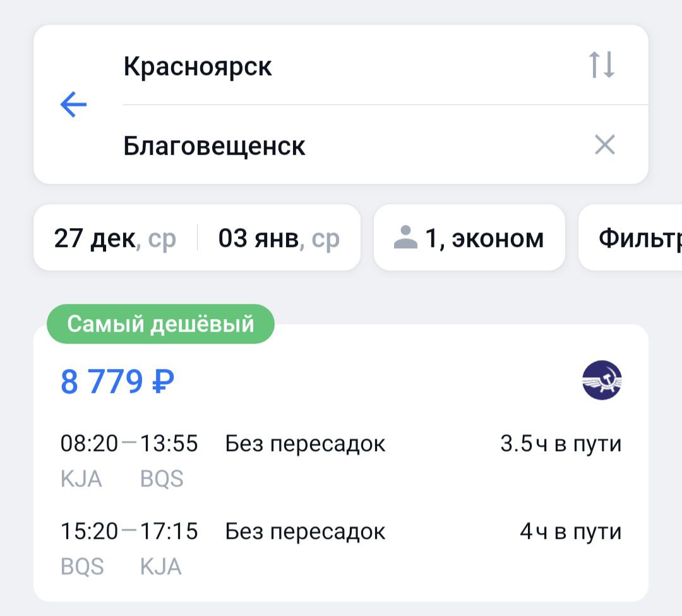The width and height of the screenshot is (682, 616).
Task: Tap return Без пересадок label
Action: (305, 531)
